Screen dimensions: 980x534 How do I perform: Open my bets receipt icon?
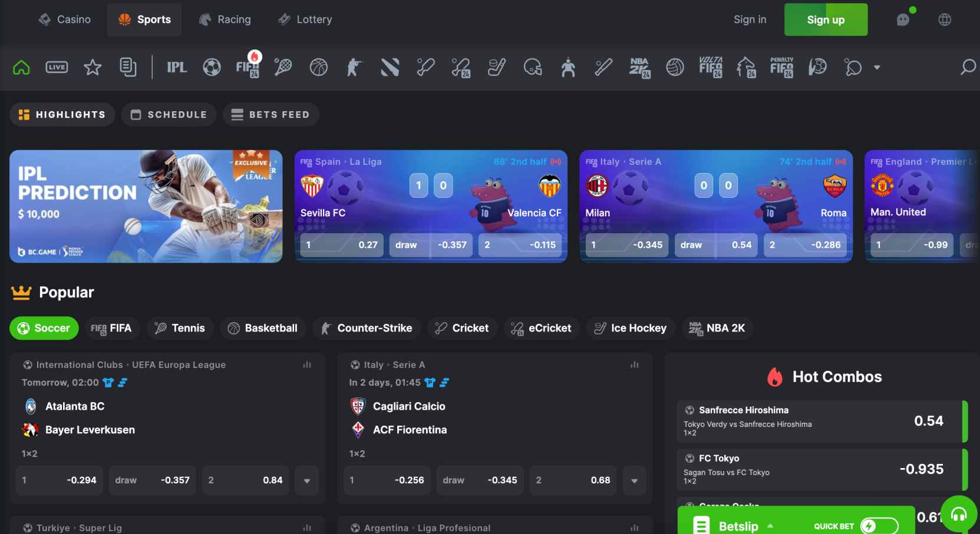[128, 67]
